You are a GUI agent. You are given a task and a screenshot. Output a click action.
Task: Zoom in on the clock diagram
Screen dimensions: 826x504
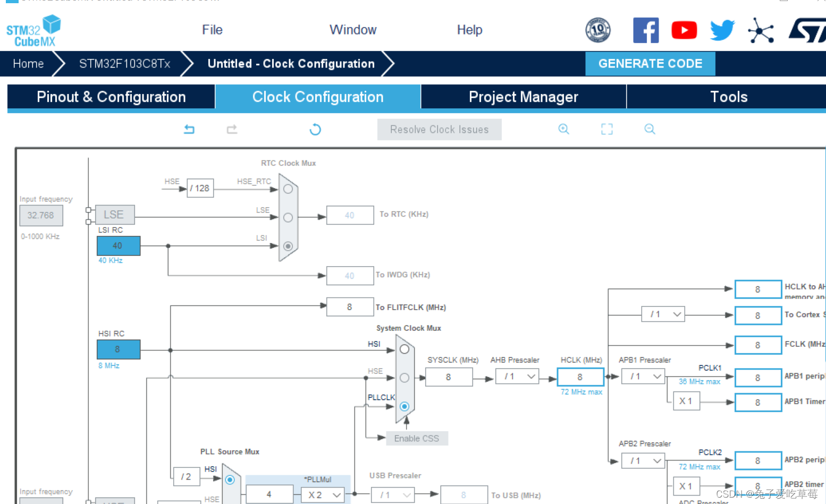(563, 129)
